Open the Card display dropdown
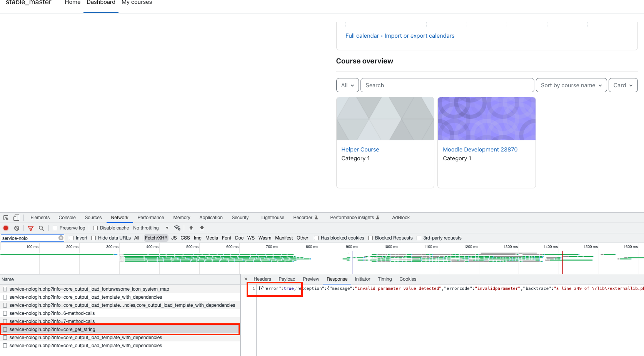The width and height of the screenshot is (644, 356). (x=623, y=85)
